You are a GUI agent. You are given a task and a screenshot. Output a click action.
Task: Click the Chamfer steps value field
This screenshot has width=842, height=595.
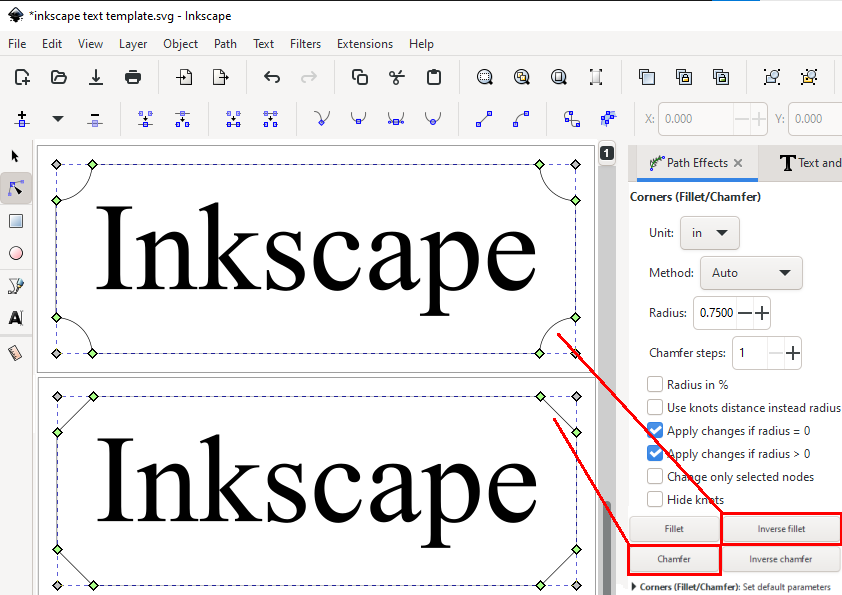tap(751, 353)
